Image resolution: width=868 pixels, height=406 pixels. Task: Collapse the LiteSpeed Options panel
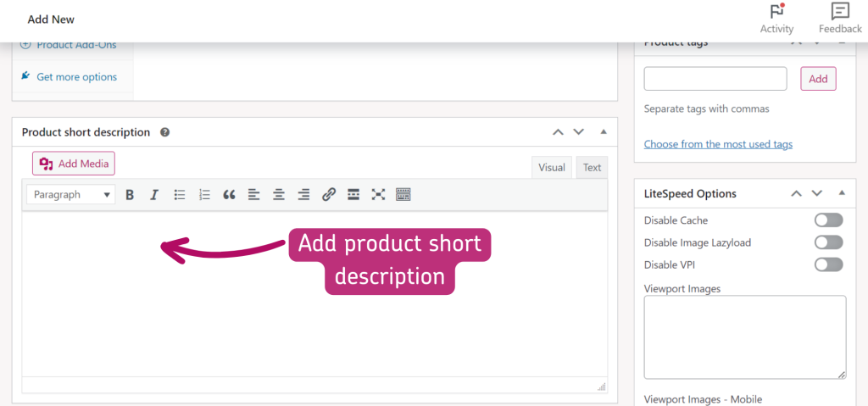click(842, 193)
